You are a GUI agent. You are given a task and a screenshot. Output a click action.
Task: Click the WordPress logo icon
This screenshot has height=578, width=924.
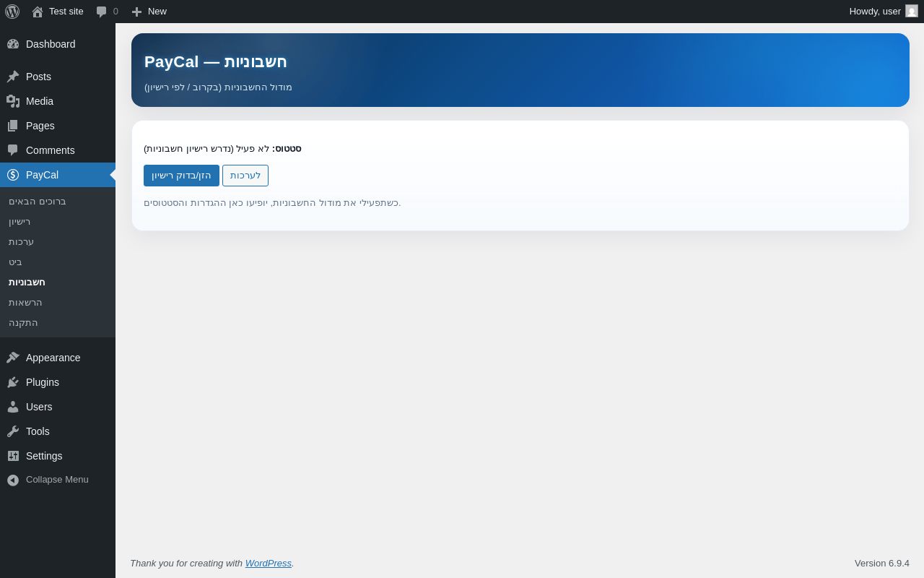pyautogui.click(x=12, y=12)
